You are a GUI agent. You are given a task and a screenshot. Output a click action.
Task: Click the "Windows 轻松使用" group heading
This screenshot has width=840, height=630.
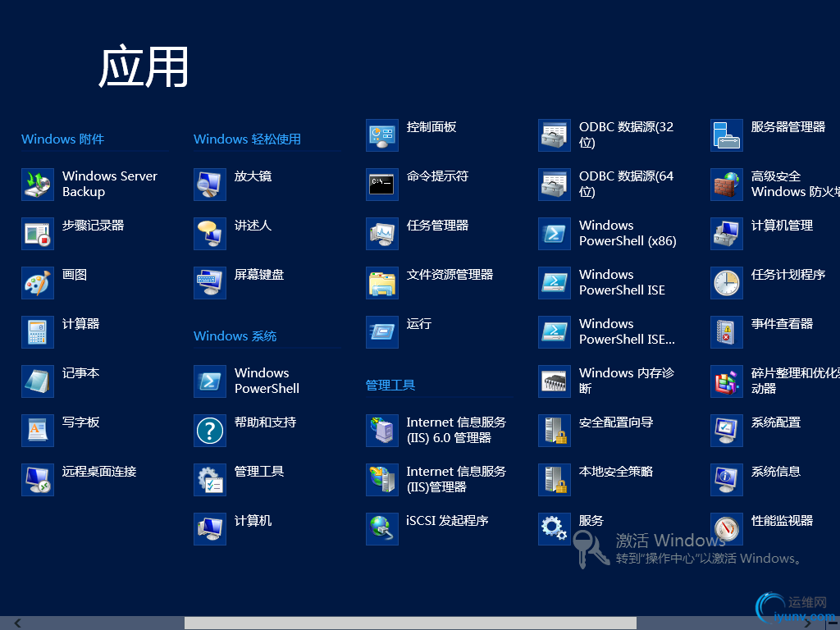click(x=247, y=139)
